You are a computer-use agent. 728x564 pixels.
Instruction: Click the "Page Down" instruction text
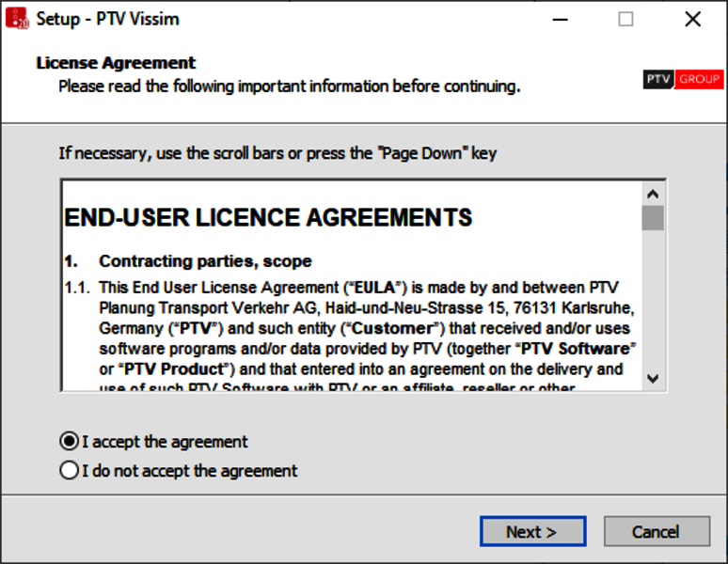pyautogui.click(x=277, y=152)
